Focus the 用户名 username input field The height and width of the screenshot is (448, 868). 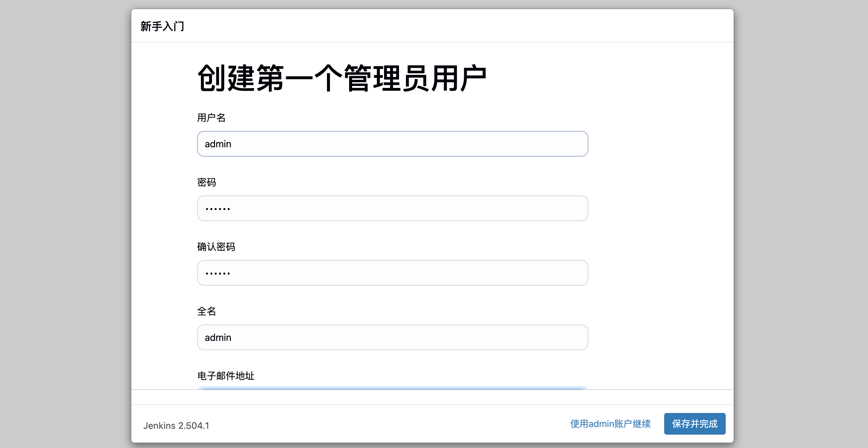pyautogui.click(x=393, y=144)
